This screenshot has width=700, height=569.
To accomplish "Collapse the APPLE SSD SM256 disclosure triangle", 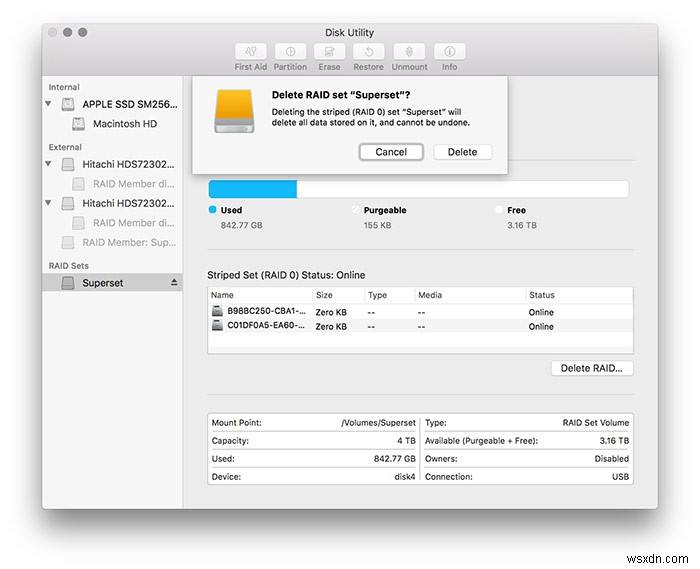I will tap(48, 104).
